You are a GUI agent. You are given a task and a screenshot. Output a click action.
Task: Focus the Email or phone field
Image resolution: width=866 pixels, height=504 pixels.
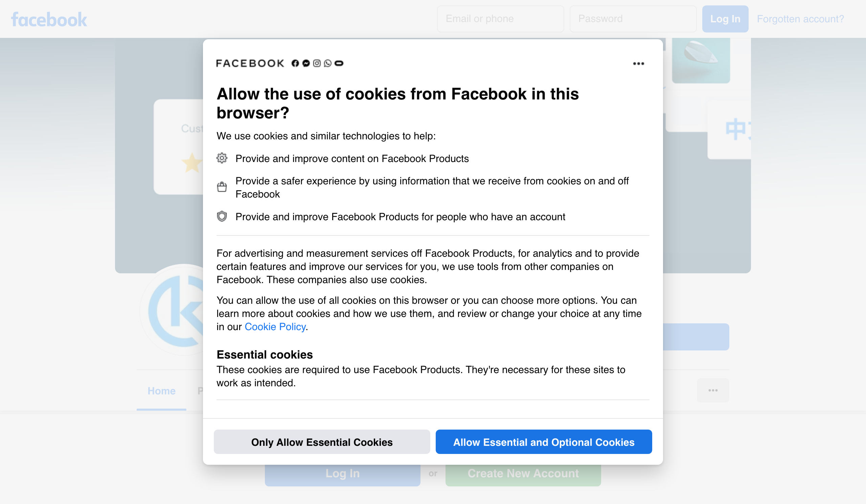[x=500, y=19]
